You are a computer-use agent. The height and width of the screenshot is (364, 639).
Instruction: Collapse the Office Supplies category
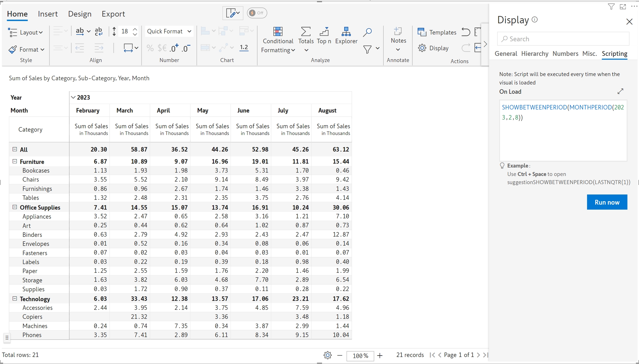click(15, 207)
